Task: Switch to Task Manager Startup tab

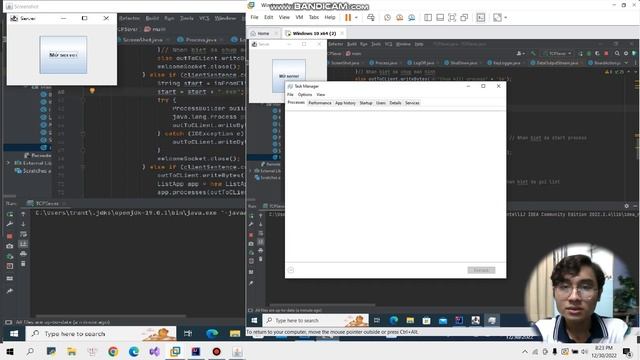Action: coord(366,103)
